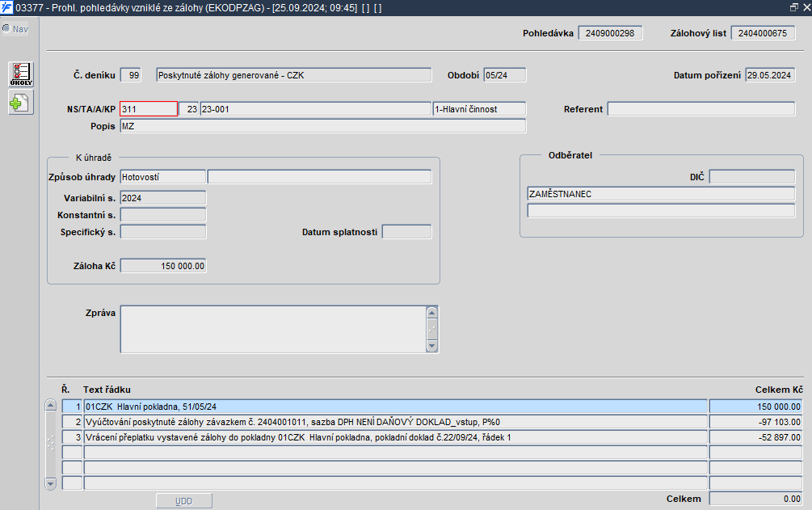This screenshot has height=510, width=812.
Task: Click the Zpráva text area
Action: (x=273, y=329)
